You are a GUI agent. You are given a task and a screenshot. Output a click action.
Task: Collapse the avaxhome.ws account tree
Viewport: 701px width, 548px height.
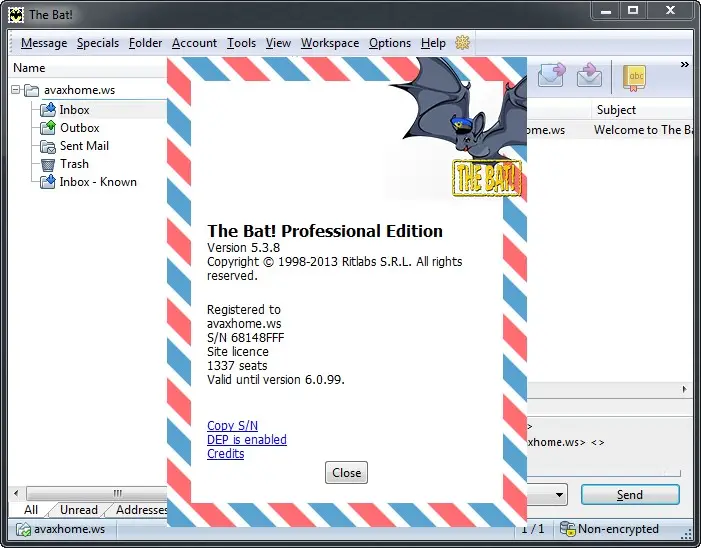click(x=16, y=90)
